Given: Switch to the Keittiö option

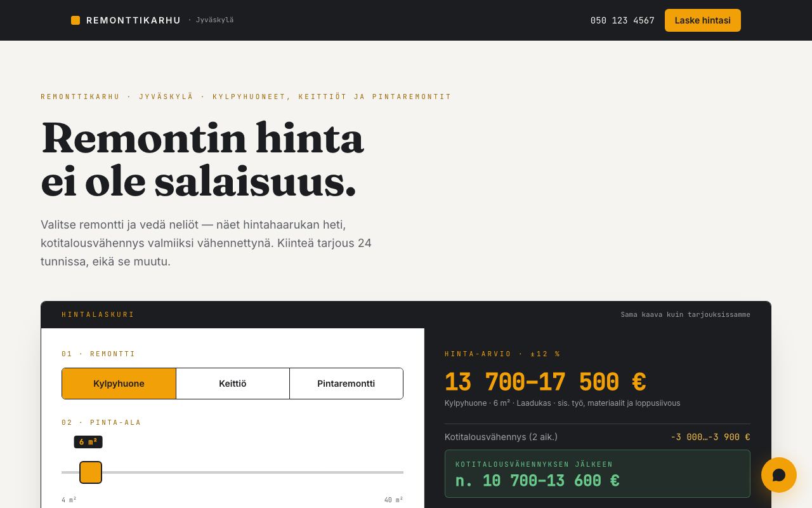Looking at the screenshot, I should pyautogui.click(x=233, y=384).
